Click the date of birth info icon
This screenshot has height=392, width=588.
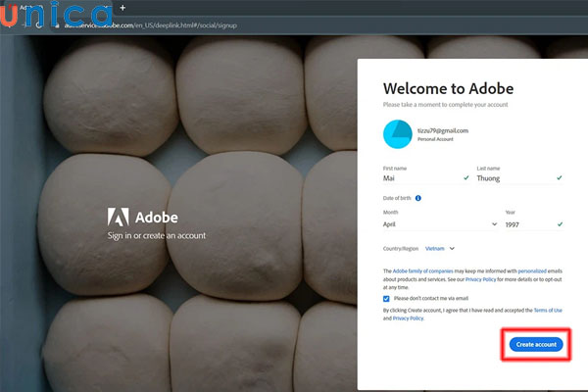[418, 198]
